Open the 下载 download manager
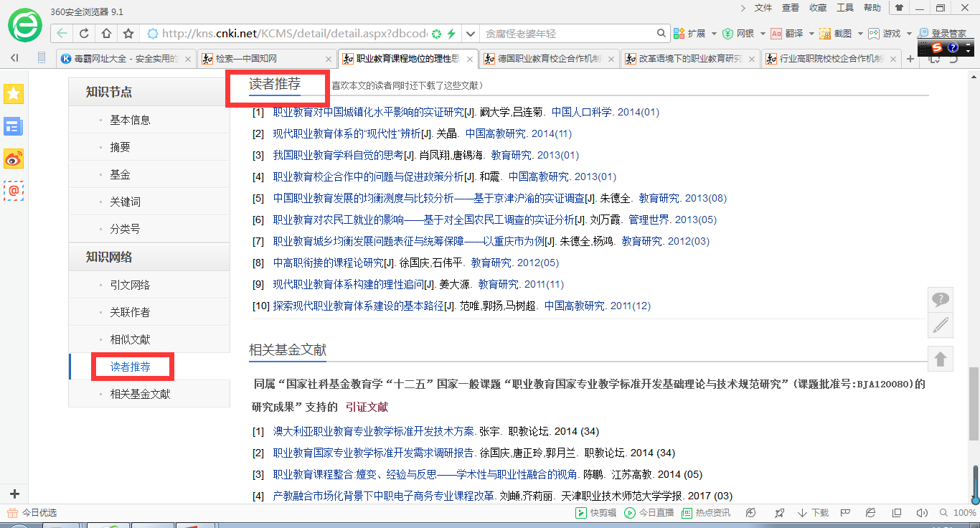The width and height of the screenshot is (980, 528). (814, 512)
